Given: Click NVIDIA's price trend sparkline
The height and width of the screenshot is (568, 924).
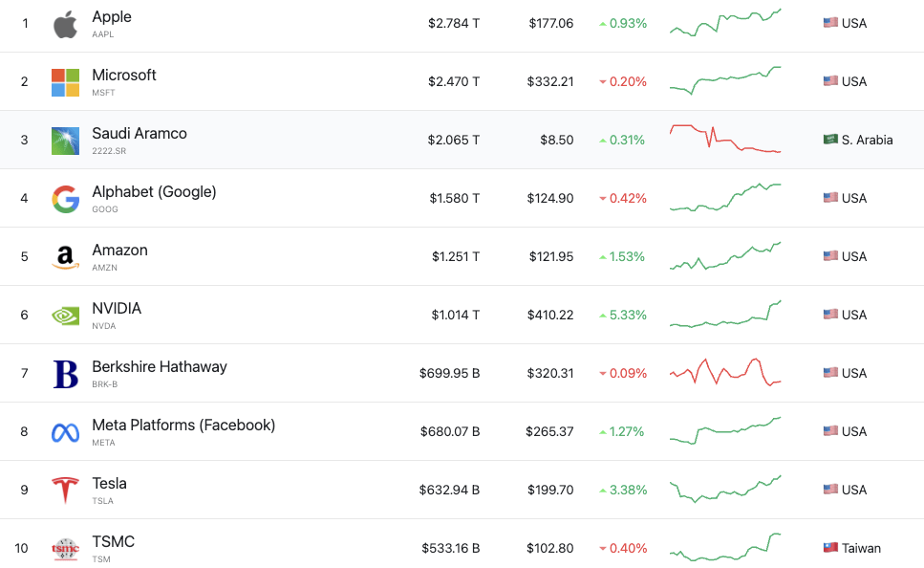Looking at the screenshot, I should click(725, 314).
